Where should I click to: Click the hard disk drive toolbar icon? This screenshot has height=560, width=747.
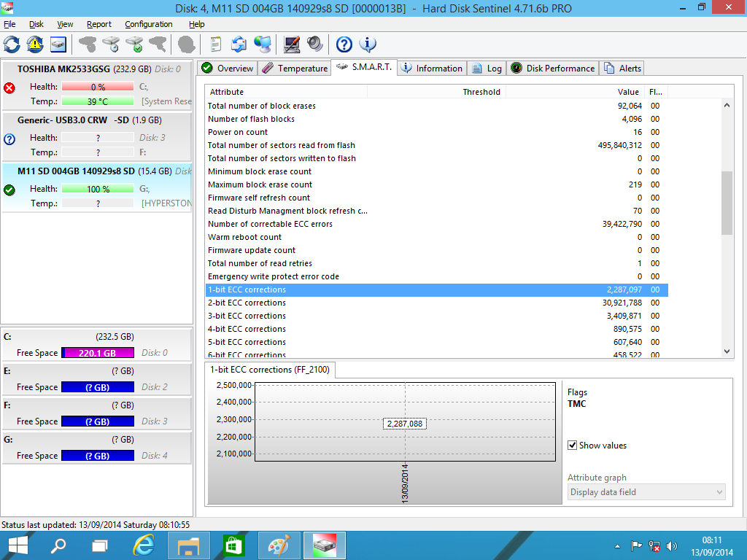(58, 44)
